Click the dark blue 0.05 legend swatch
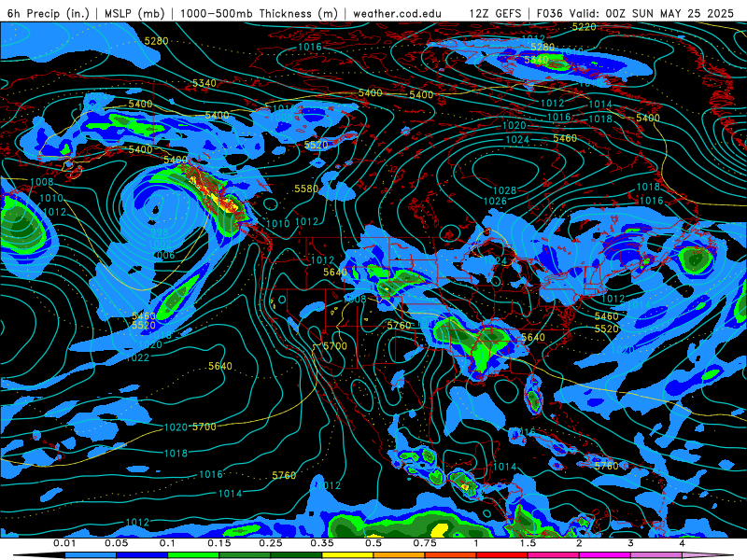 click(142, 555)
